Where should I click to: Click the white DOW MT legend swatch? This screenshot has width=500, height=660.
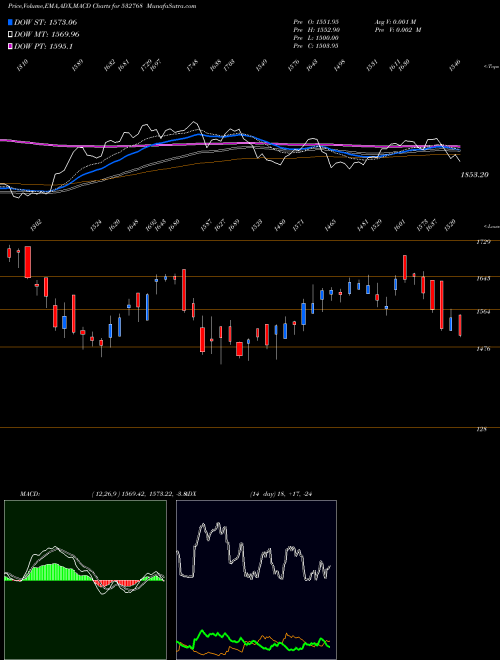click(x=11, y=35)
